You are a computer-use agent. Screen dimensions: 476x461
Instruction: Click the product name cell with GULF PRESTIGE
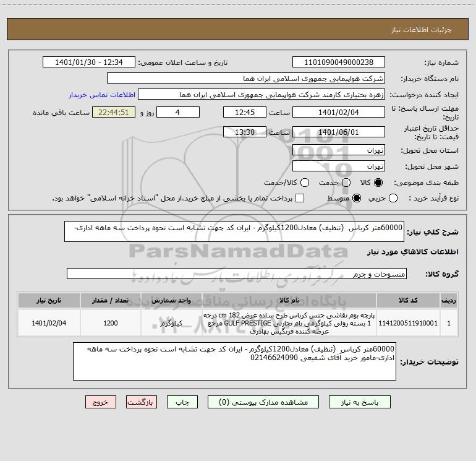tap(289, 323)
